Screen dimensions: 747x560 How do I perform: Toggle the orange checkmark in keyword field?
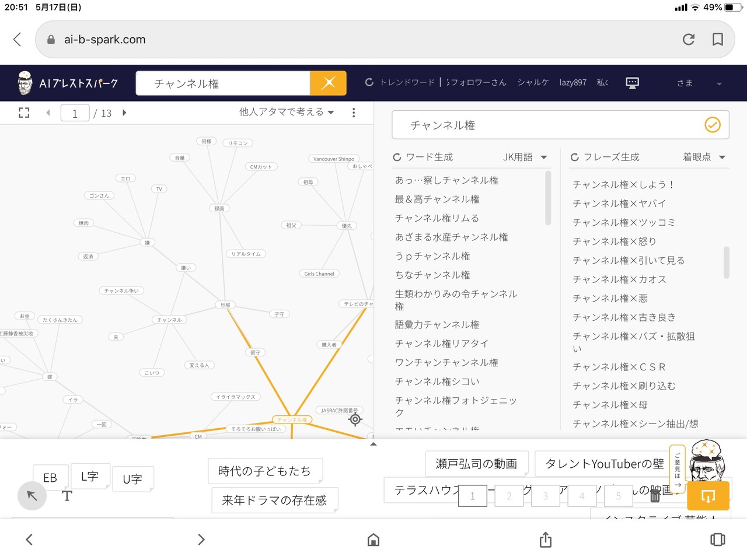pos(713,125)
